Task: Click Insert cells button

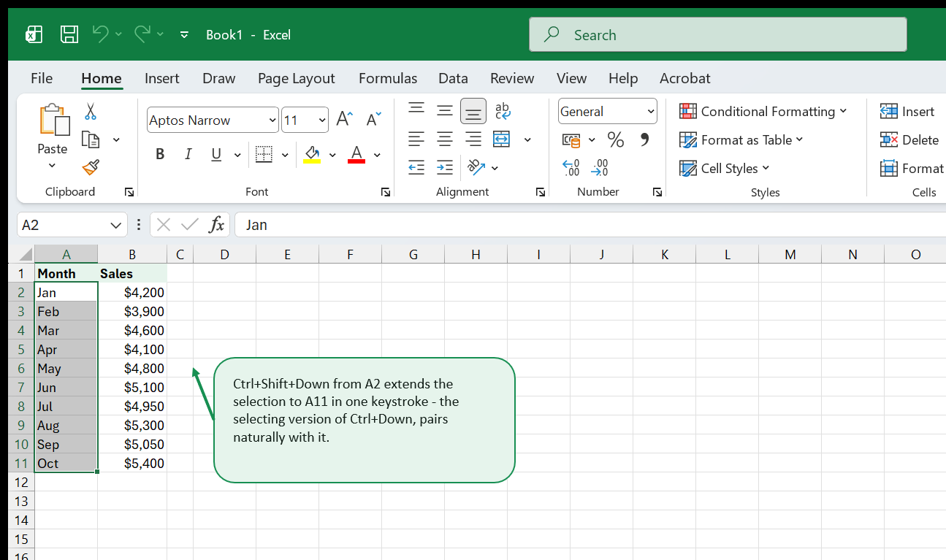Action: [907, 111]
